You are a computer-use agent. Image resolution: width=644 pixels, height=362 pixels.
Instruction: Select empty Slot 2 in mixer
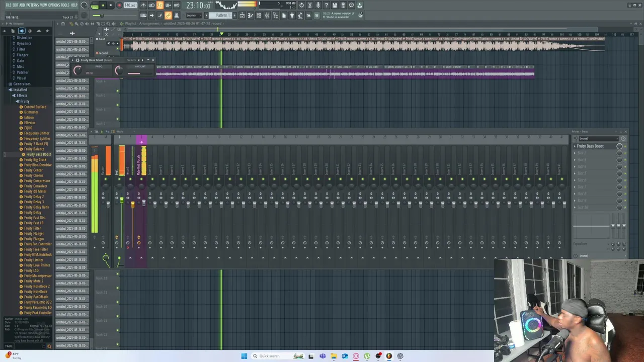tap(582, 153)
